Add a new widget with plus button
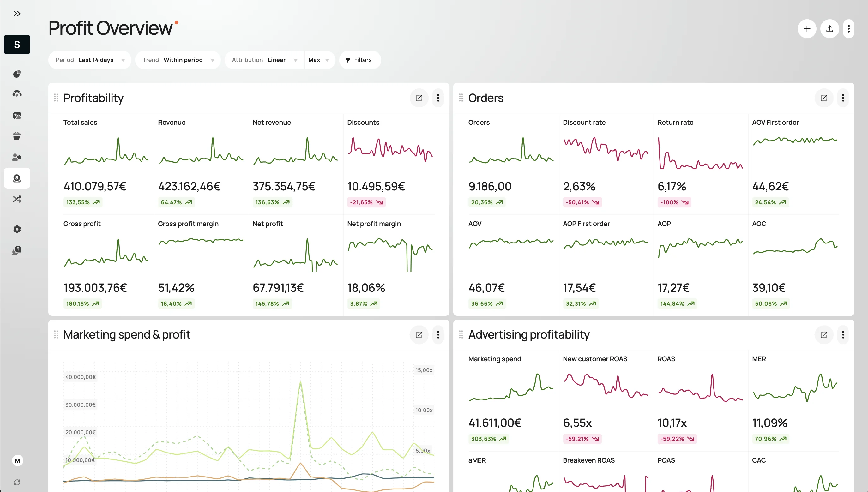This screenshot has height=492, width=868. pos(807,29)
